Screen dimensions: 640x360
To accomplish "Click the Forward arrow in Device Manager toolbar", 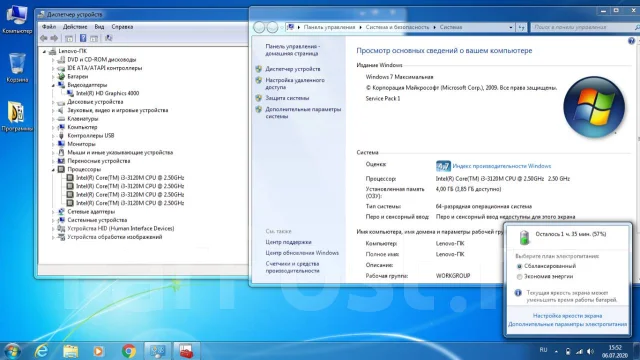I will [x=54, y=38].
